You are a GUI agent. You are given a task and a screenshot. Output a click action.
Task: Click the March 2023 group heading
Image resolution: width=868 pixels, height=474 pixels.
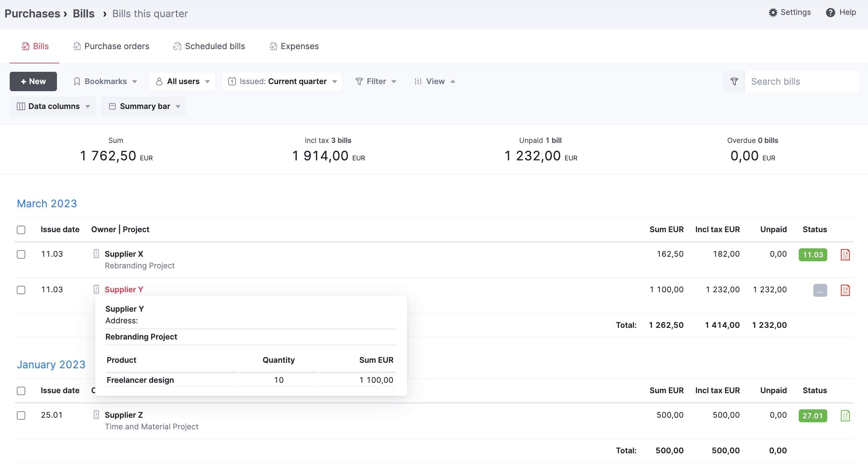[x=47, y=204]
